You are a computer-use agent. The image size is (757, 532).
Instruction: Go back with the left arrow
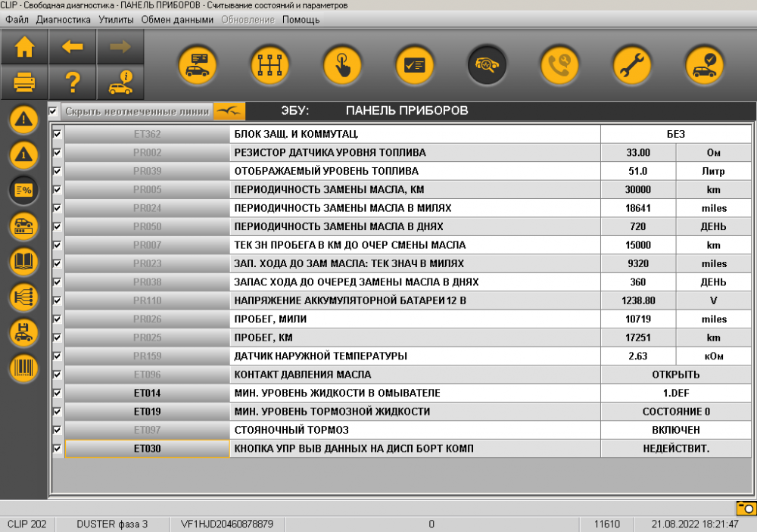pyautogui.click(x=72, y=47)
